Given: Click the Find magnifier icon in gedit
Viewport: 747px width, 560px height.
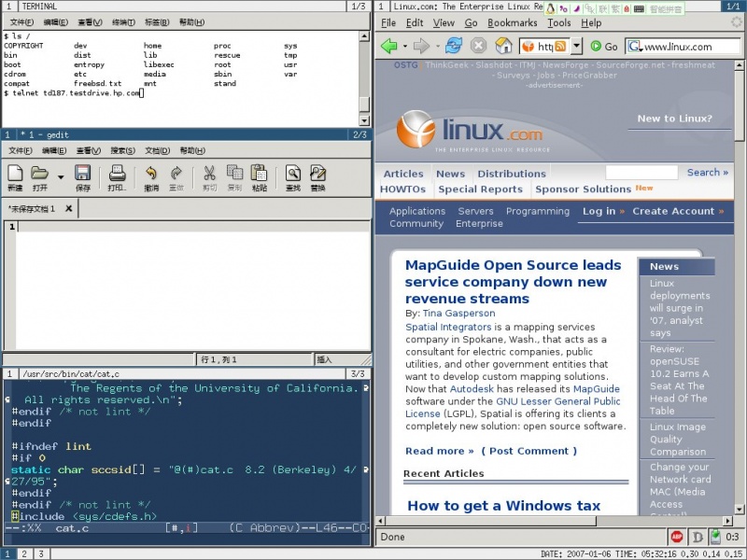Looking at the screenshot, I should pos(293,174).
